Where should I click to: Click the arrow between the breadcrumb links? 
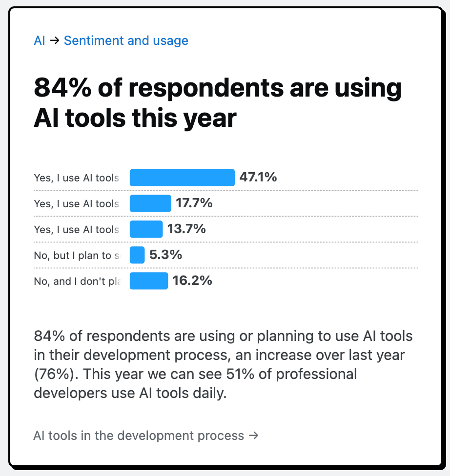pyautogui.click(x=55, y=40)
